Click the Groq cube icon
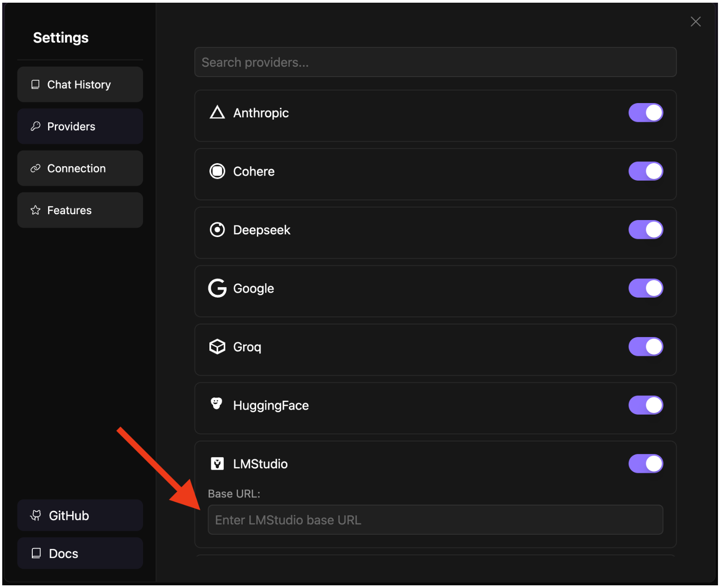The height and width of the screenshot is (588, 722). pos(217,346)
